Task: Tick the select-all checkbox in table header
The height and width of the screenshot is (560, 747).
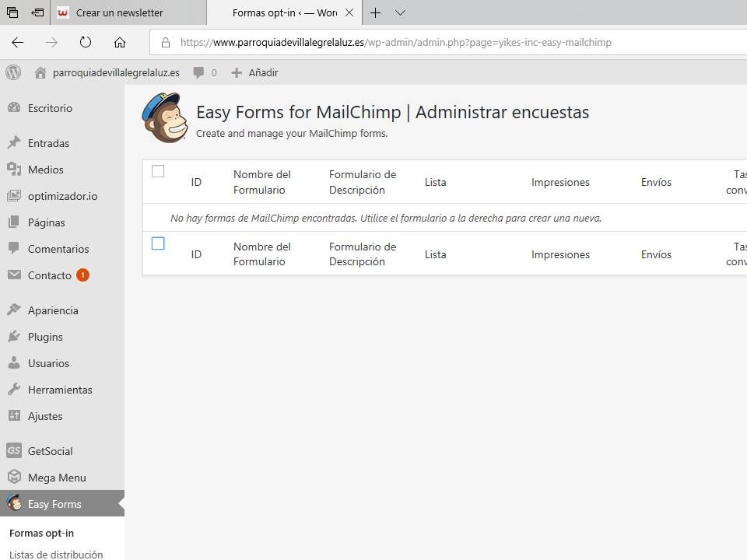Action: 158,171
